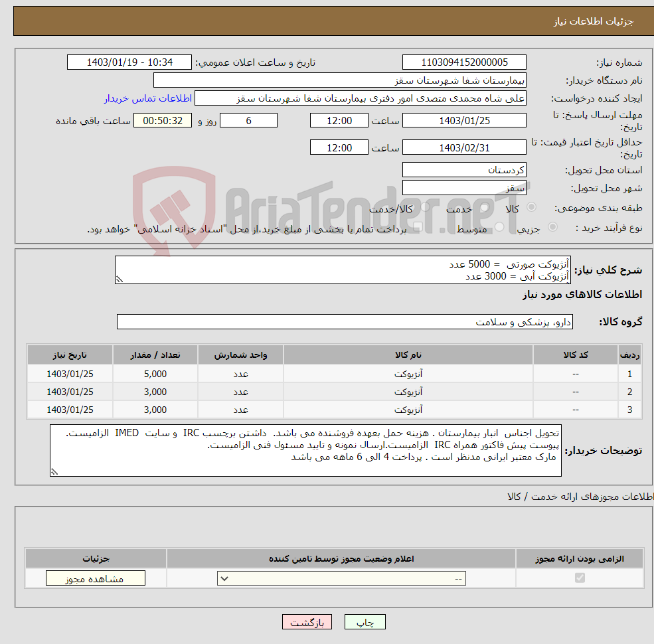Select the کالا radio button

point(531,207)
